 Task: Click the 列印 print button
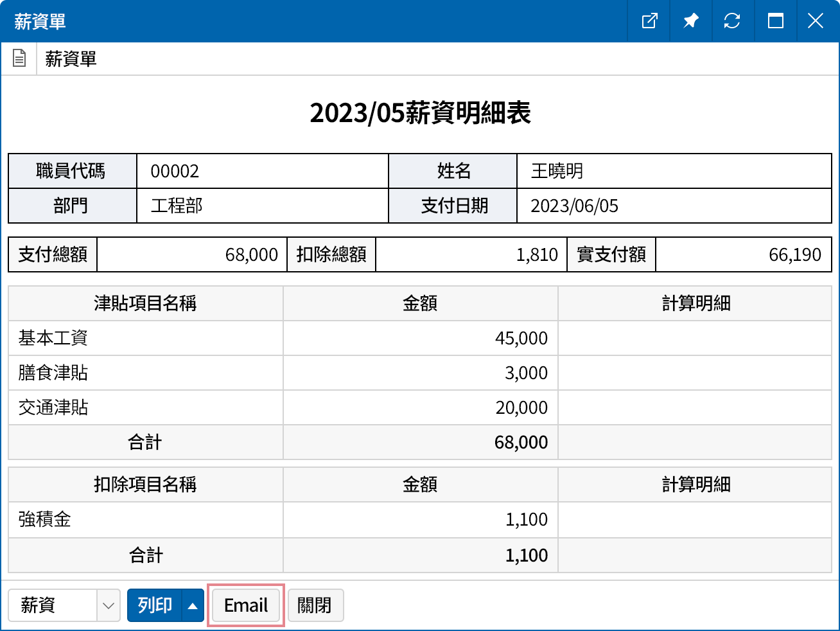153,605
